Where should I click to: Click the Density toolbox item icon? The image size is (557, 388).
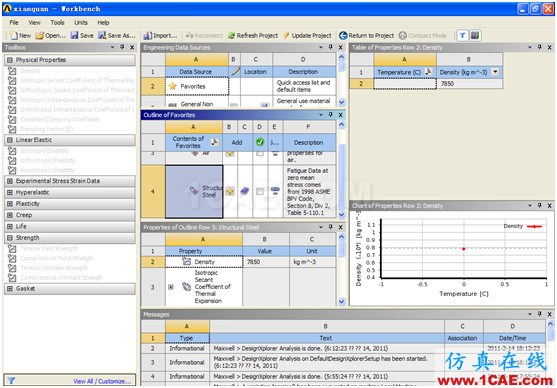tap(12, 71)
